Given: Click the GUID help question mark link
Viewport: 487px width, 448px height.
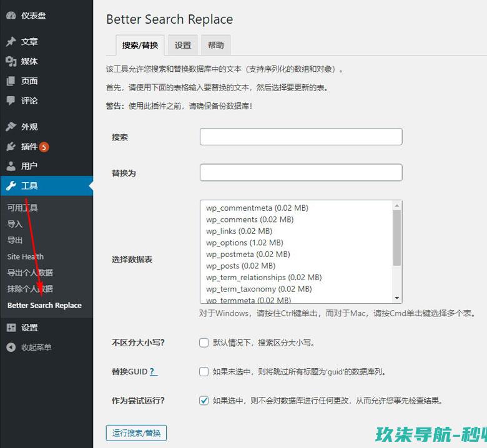Looking at the screenshot, I should pyautogui.click(x=153, y=372).
